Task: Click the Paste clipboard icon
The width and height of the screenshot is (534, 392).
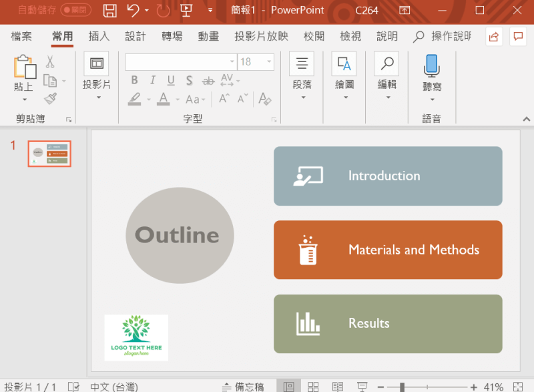Action: click(25, 67)
